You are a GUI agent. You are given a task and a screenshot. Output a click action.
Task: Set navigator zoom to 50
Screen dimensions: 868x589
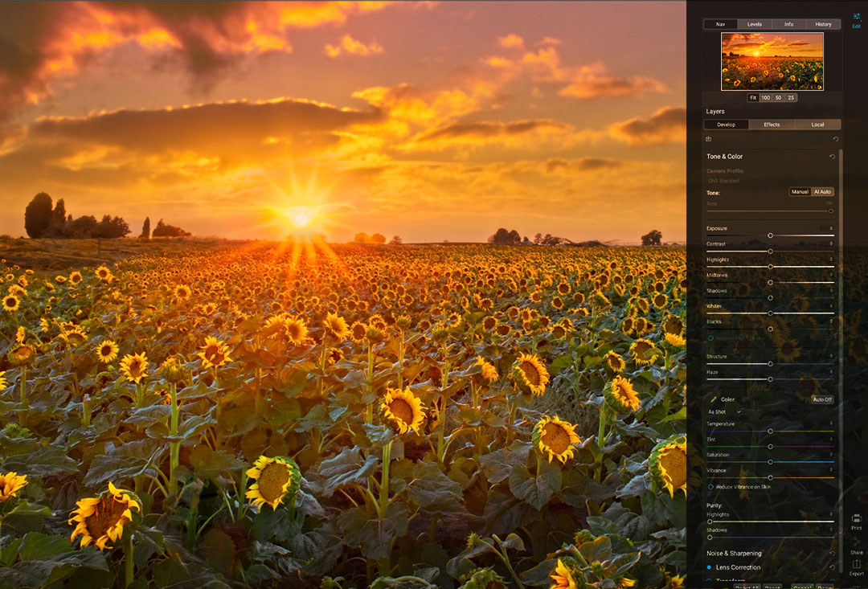tap(778, 97)
